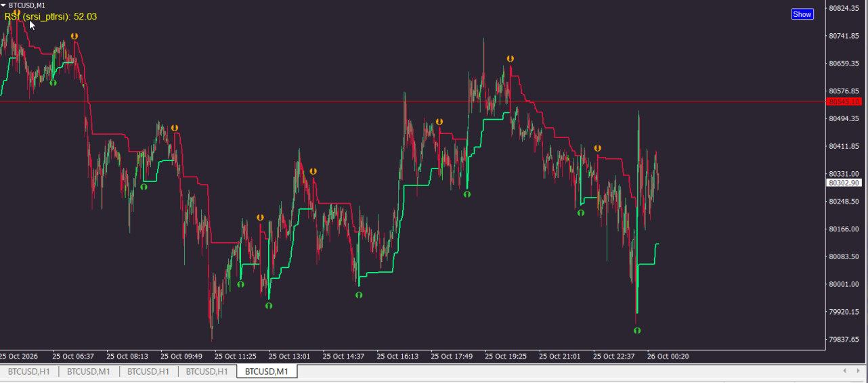
Task: Click time label 25 Oct 22:37
Action: (x=615, y=356)
